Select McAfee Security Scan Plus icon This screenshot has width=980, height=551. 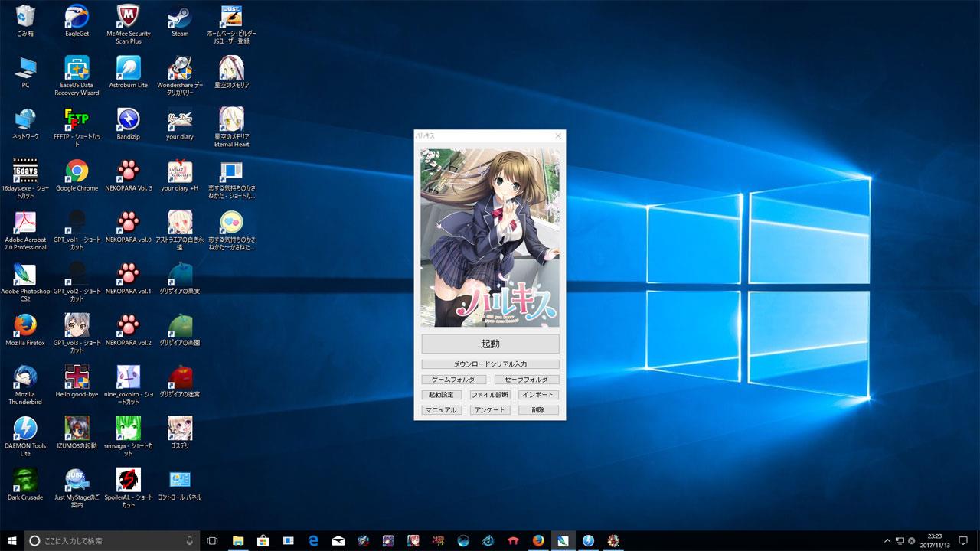[x=128, y=24]
